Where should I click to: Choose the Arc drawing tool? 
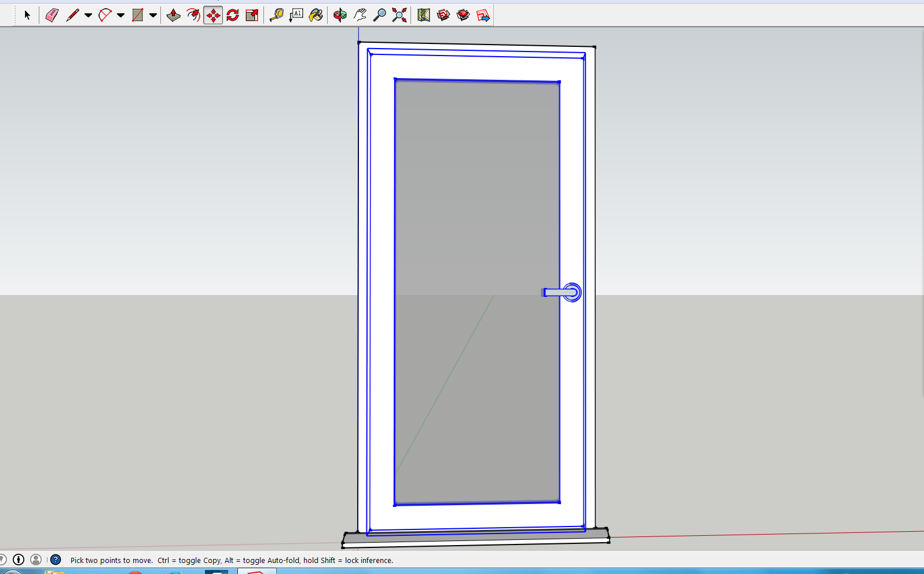click(x=105, y=15)
